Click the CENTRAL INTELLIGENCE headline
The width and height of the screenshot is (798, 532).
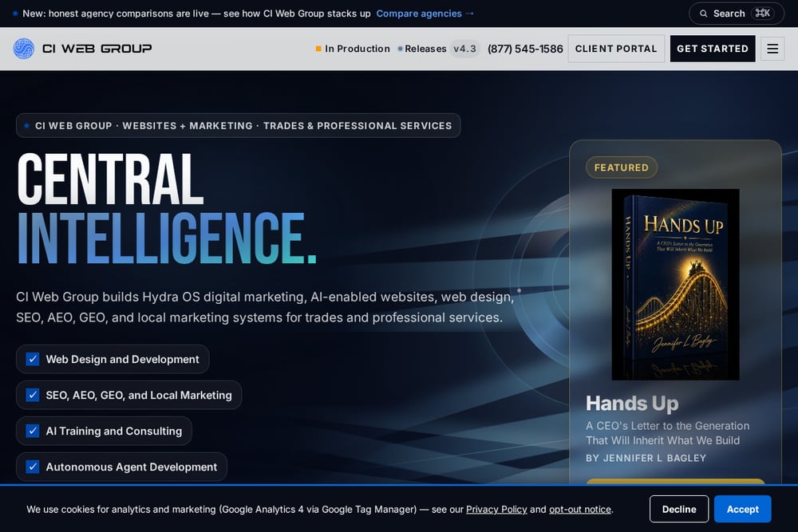167,209
